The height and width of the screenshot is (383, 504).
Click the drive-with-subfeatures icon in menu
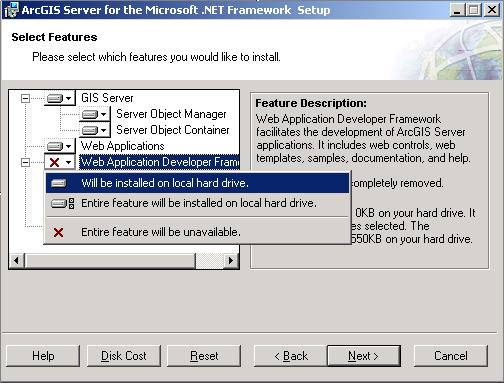pyautogui.click(x=63, y=203)
